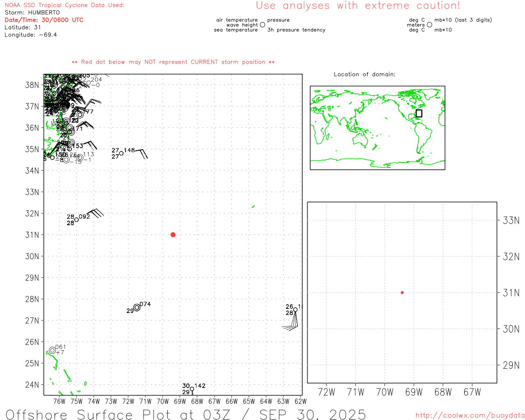Click the black domain rectangle on world map
The height and width of the screenshot is (420, 525).
(419, 113)
